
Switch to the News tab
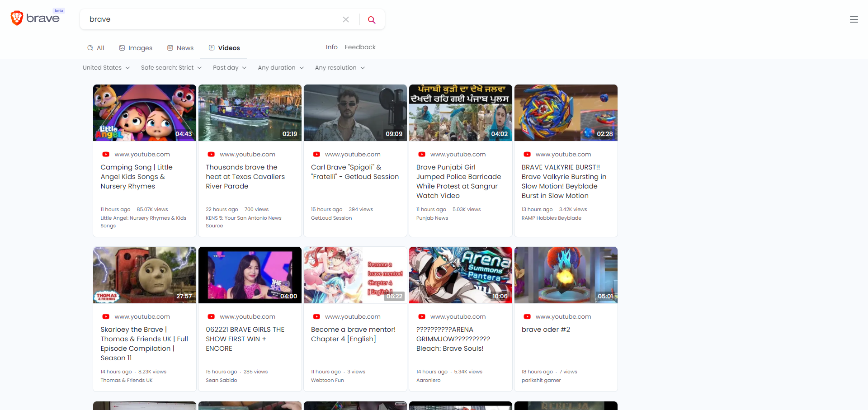pyautogui.click(x=180, y=48)
